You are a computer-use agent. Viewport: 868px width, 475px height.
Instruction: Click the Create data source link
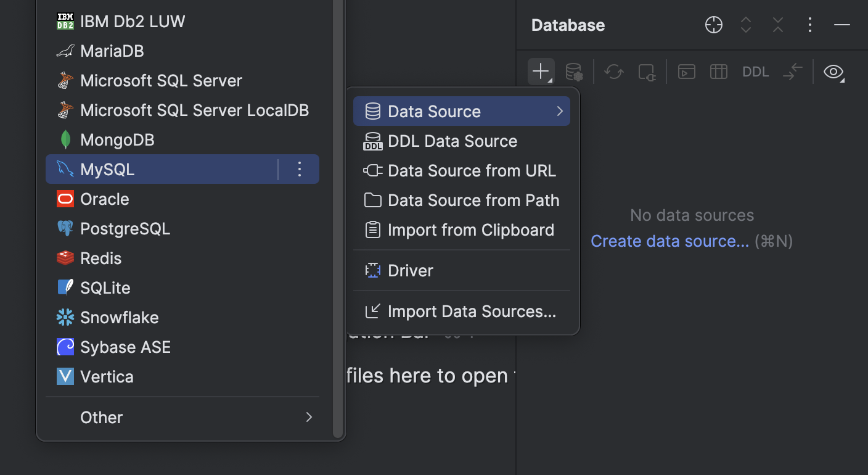(x=669, y=241)
